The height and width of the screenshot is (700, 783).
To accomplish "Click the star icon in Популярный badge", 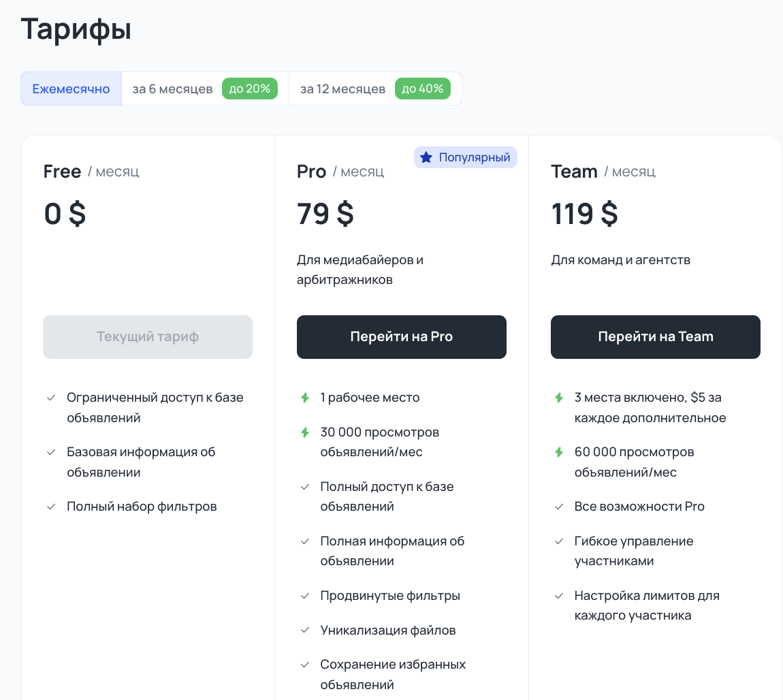I will tap(426, 158).
